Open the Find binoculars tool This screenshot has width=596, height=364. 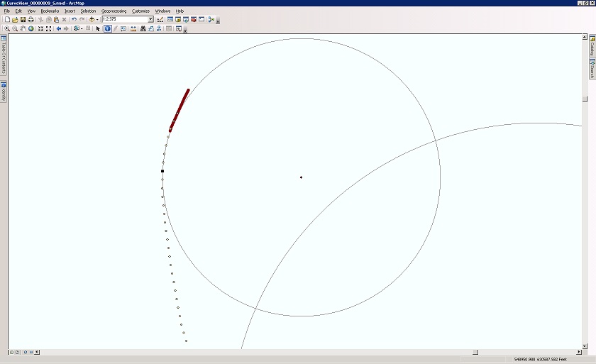click(143, 28)
